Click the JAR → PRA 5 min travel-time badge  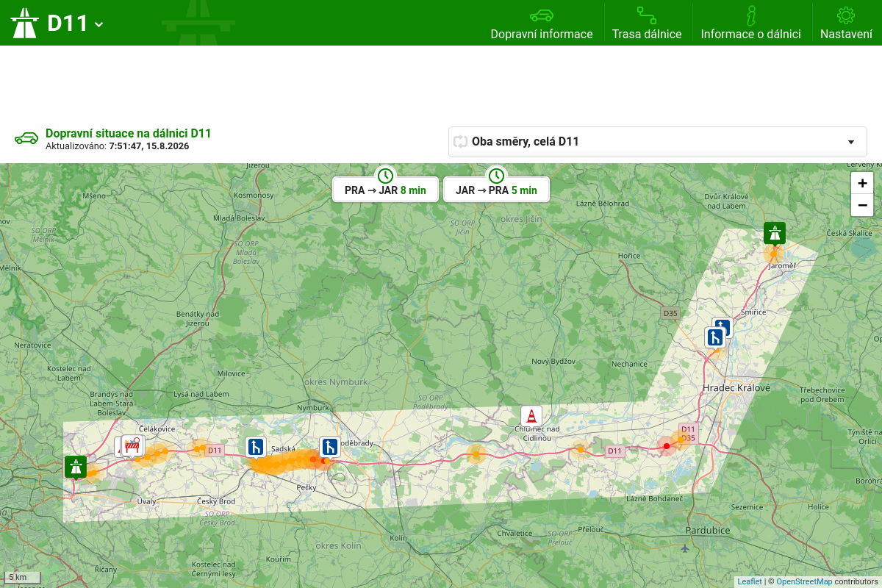(x=496, y=190)
